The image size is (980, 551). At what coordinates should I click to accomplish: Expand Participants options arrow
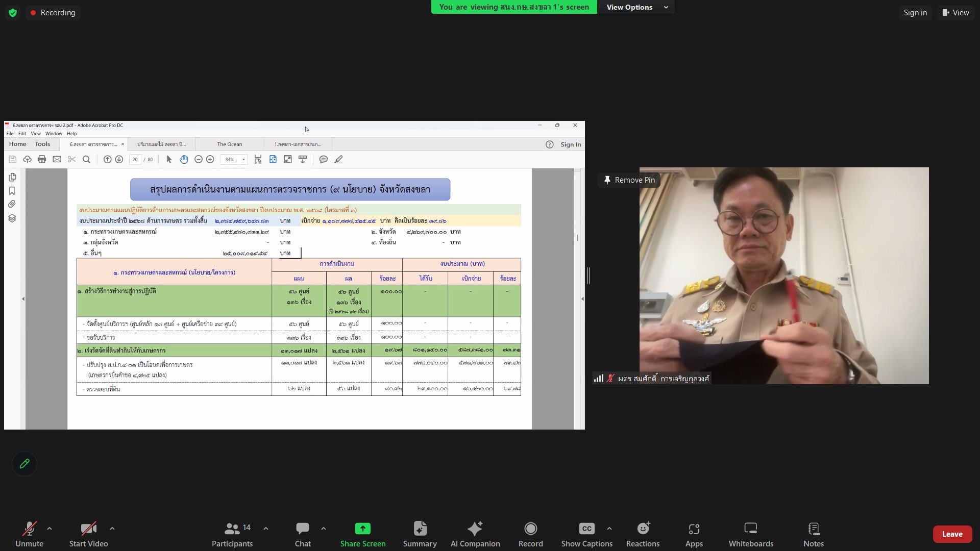(266, 529)
